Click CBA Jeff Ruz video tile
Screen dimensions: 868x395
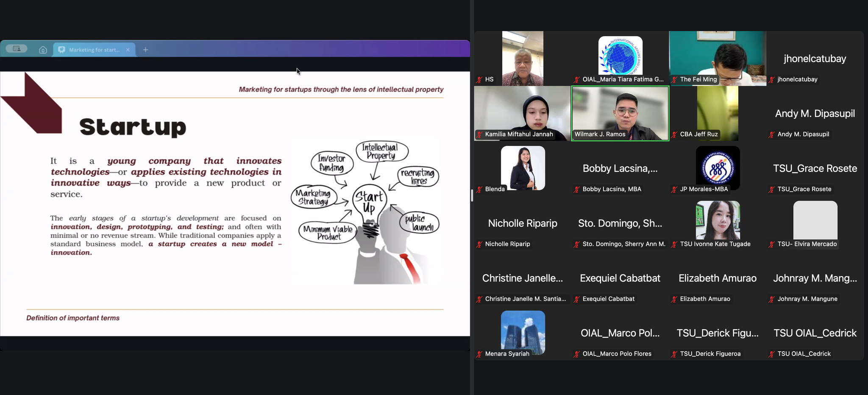(x=718, y=113)
